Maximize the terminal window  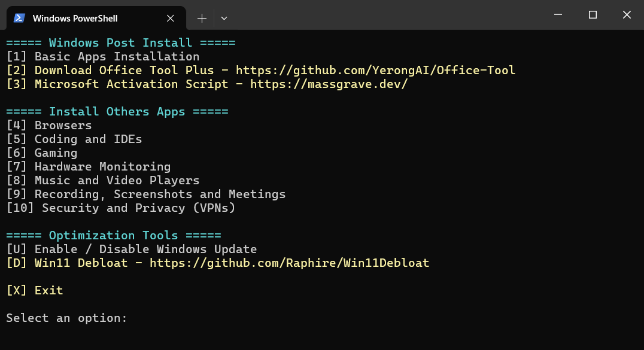pos(593,15)
